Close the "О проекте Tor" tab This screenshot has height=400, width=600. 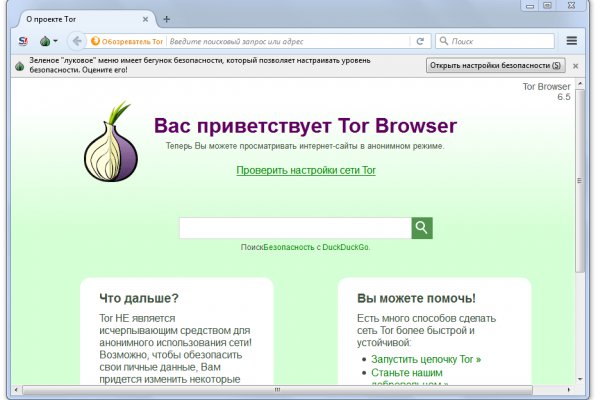(x=146, y=19)
